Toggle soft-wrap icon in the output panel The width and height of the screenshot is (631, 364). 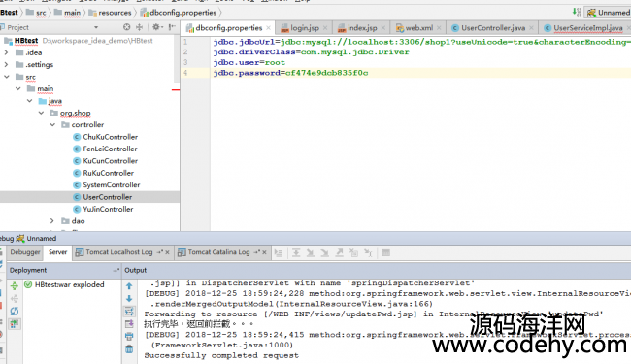click(129, 311)
